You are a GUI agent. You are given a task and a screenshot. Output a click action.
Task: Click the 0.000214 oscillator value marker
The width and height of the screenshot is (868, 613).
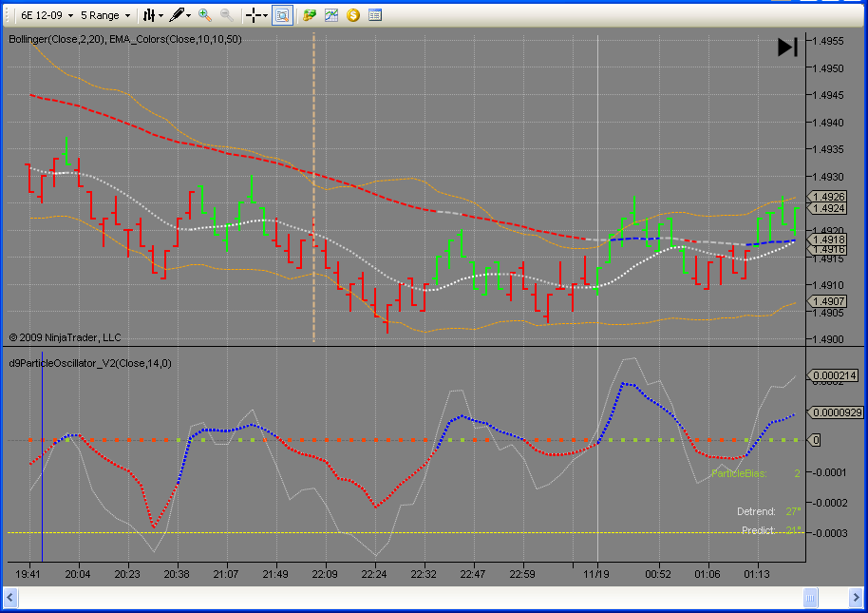(x=834, y=375)
